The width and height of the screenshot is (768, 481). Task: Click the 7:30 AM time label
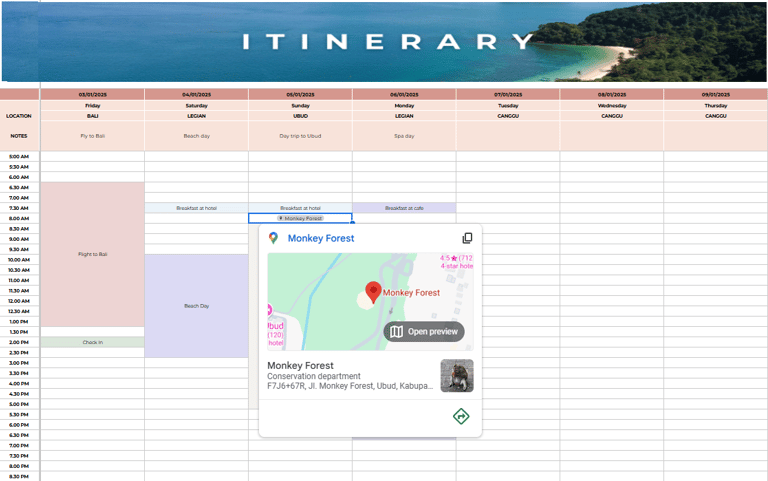(19, 208)
